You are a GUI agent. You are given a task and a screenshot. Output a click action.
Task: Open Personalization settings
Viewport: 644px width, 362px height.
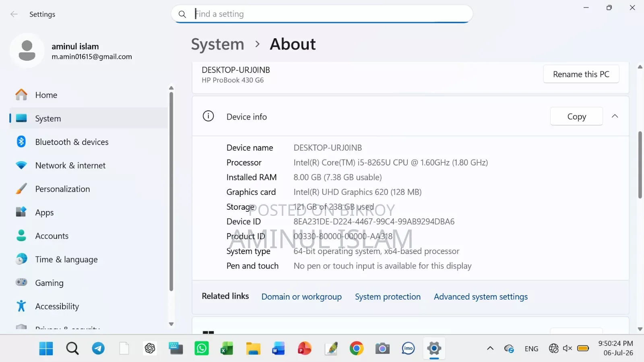89,189
